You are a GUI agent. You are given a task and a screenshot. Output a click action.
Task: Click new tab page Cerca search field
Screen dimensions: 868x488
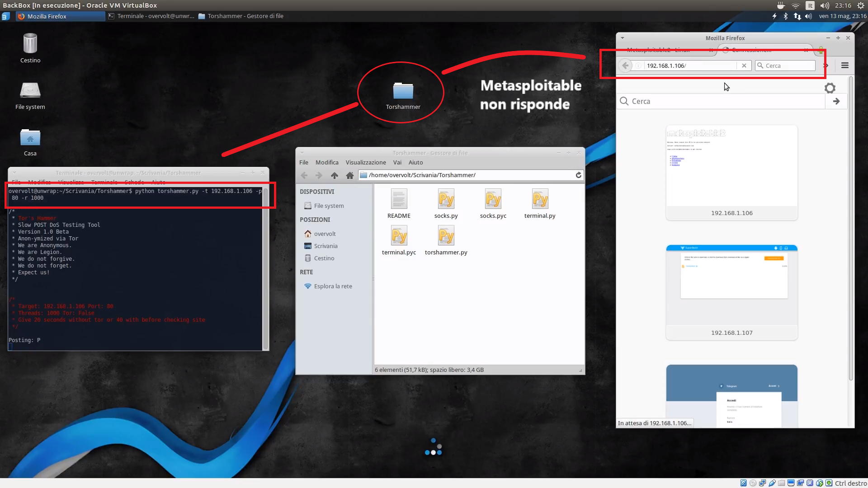tap(722, 101)
